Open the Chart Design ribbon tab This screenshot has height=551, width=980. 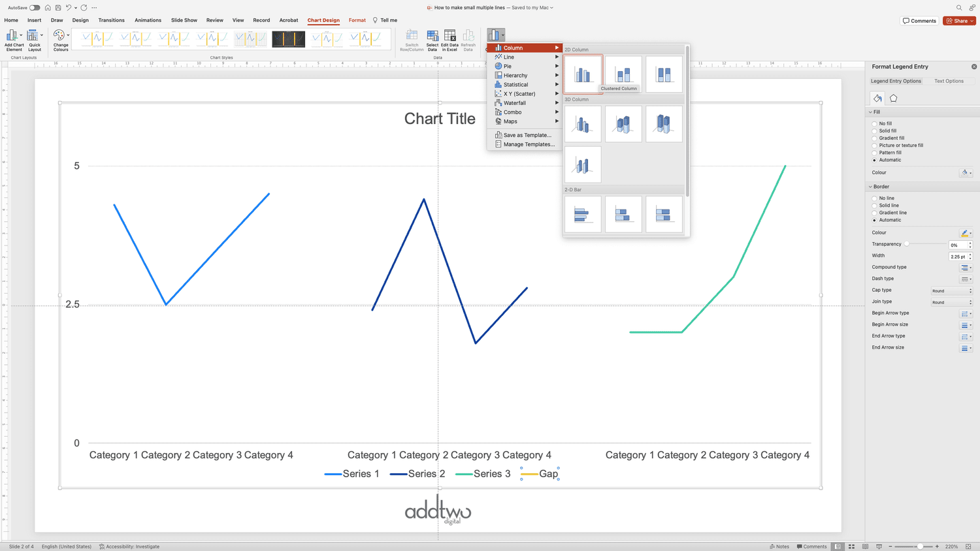[x=323, y=20]
